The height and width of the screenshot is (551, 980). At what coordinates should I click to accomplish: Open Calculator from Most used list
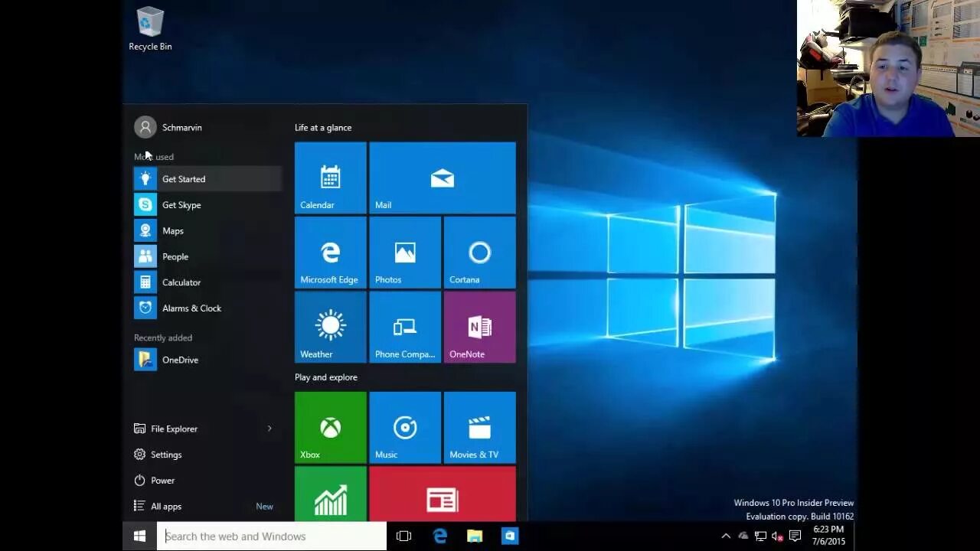point(207,282)
